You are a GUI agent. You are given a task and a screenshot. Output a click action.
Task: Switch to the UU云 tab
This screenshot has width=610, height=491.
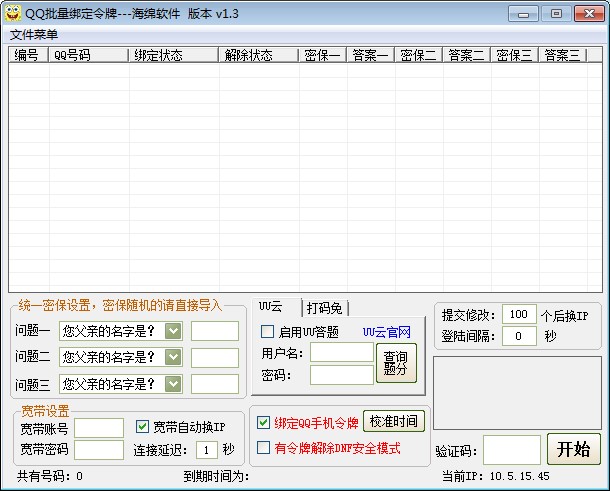pyautogui.click(x=271, y=306)
